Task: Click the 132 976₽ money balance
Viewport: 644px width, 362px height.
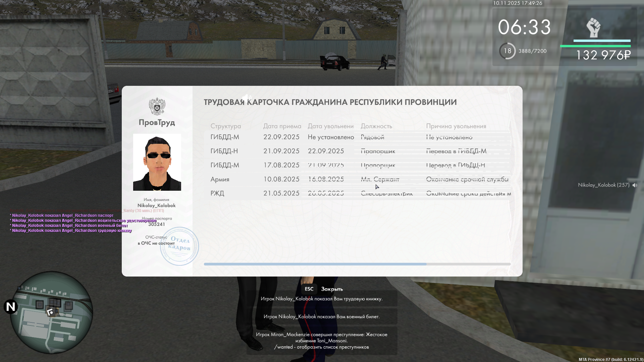Action: tap(603, 55)
